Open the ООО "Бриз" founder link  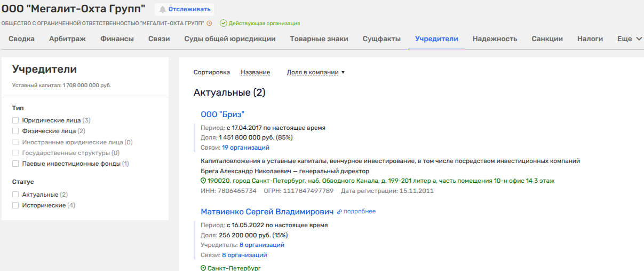tap(222, 114)
